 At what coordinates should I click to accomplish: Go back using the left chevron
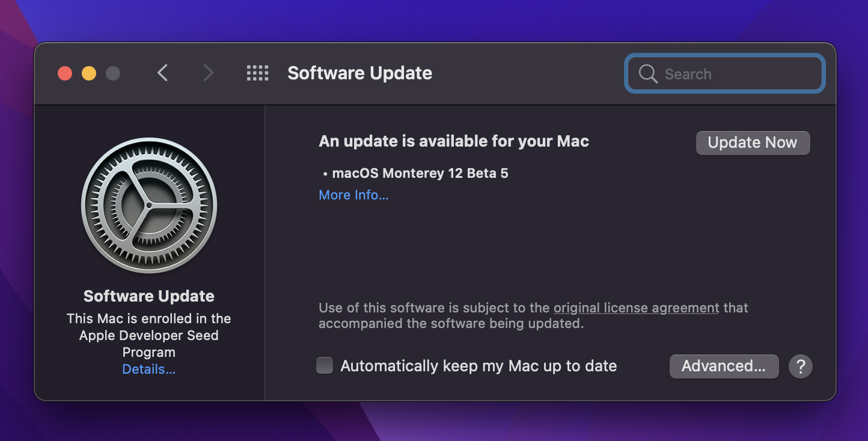[x=162, y=73]
